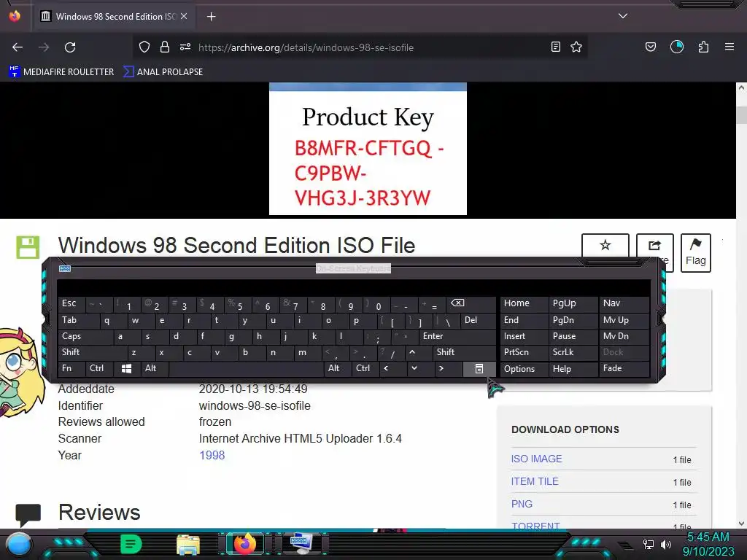Click the Esc key on on-screen keyboard

[71, 303]
